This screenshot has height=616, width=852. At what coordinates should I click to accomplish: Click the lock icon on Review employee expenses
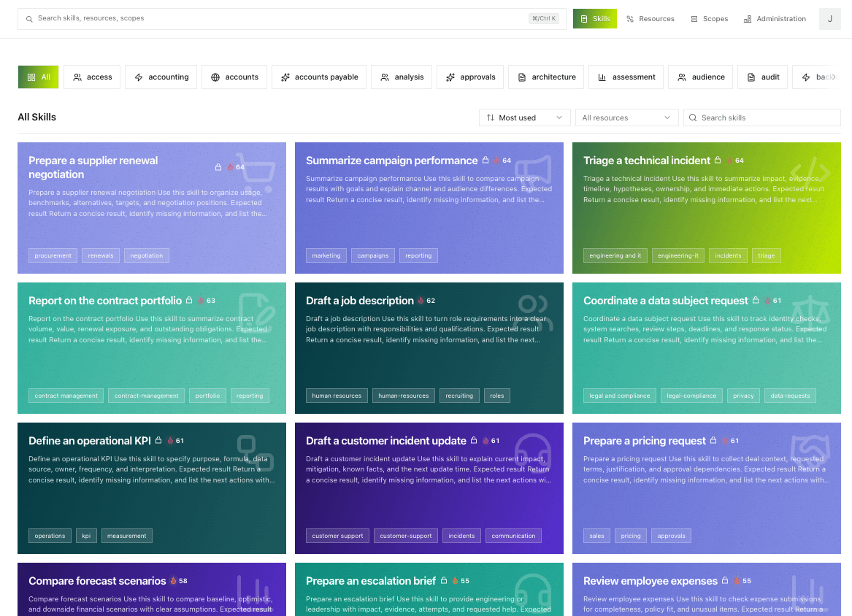coord(724,581)
